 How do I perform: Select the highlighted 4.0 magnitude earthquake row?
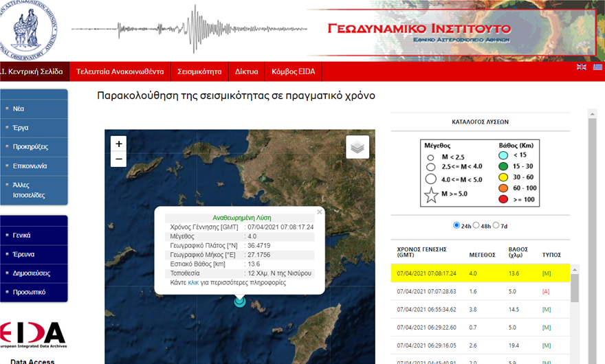481,273
